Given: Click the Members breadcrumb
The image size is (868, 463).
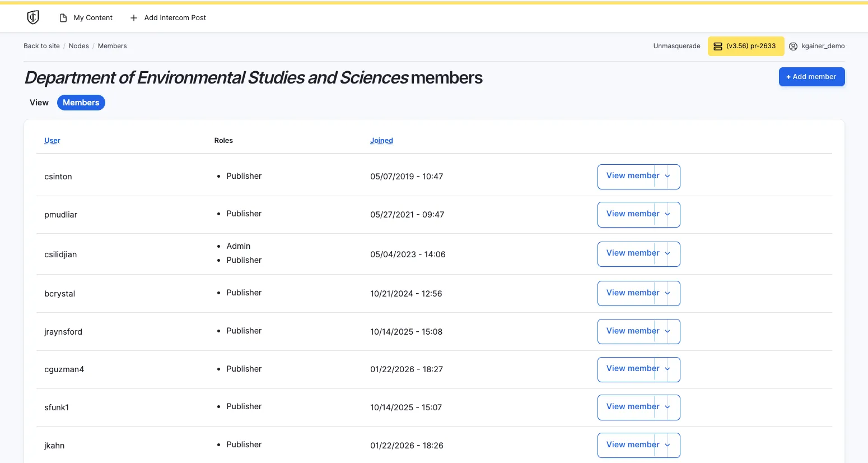Looking at the screenshot, I should tap(112, 46).
